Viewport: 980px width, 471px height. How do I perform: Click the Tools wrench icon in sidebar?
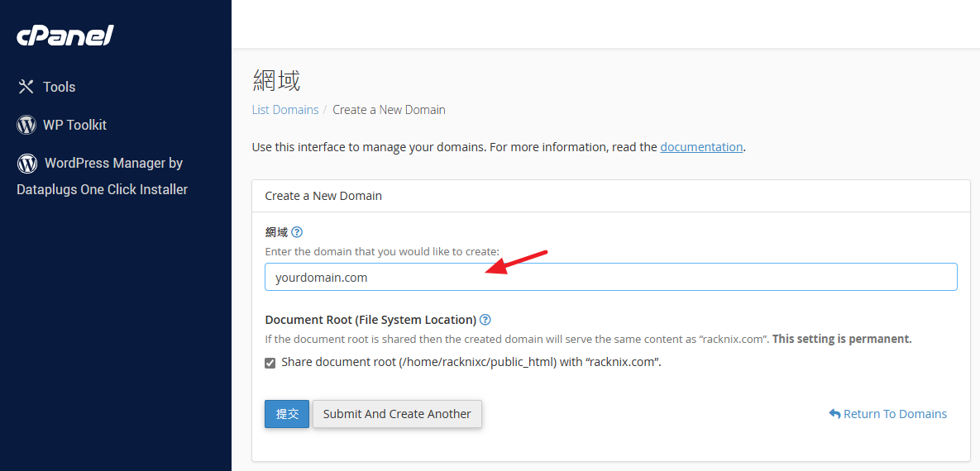point(26,87)
